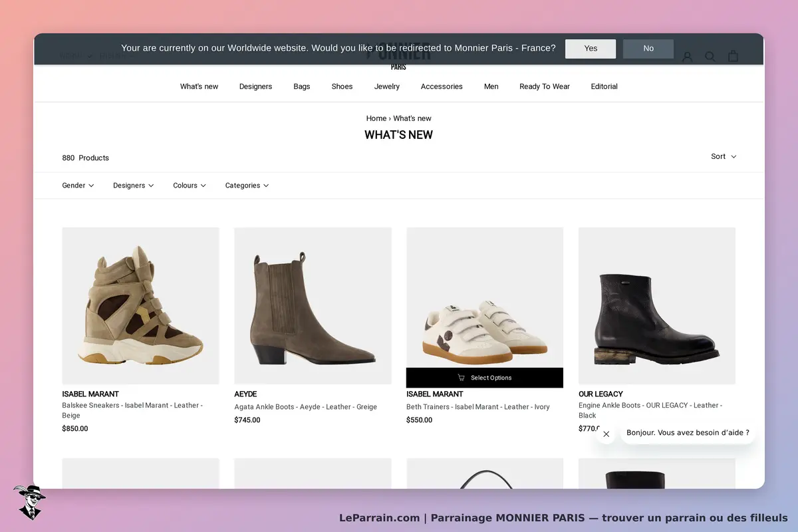Image resolution: width=798 pixels, height=532 pixels.
Task: Open the Beth Trainers product image
Action: [485, 298]
